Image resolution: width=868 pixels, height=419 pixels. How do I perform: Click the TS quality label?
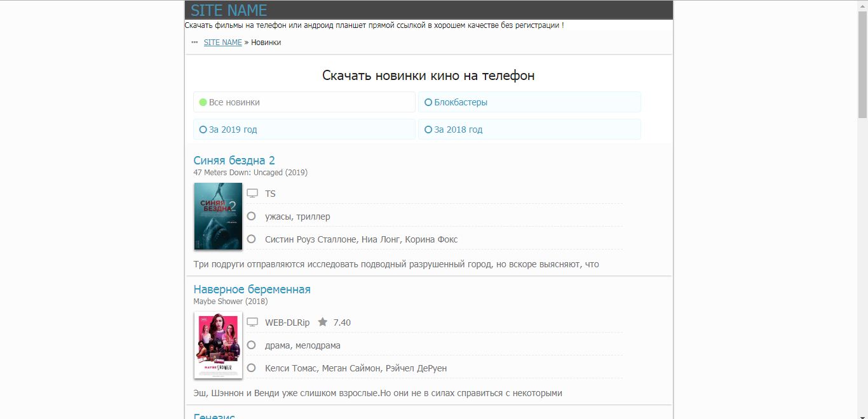click(x=271, y=194)
